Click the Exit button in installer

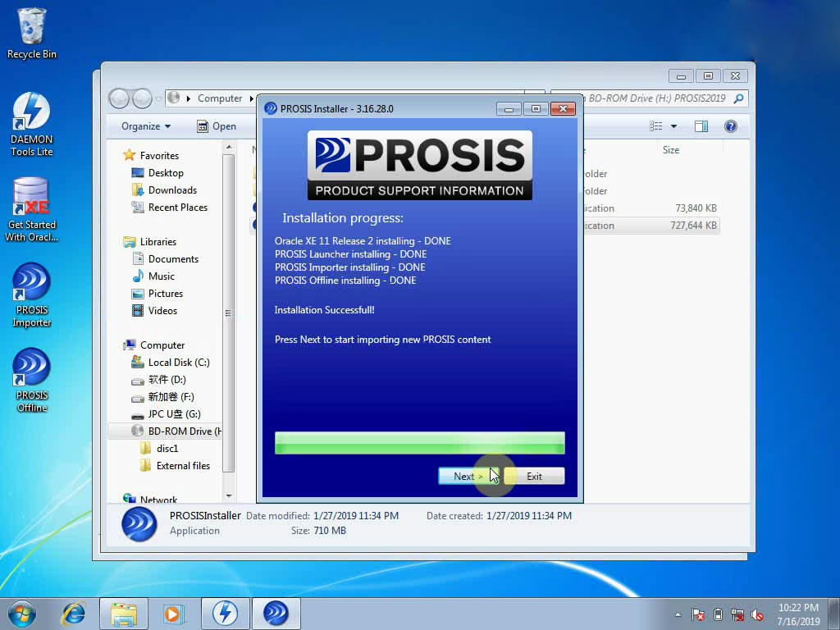pyautogui.click(x=534, y=476)
